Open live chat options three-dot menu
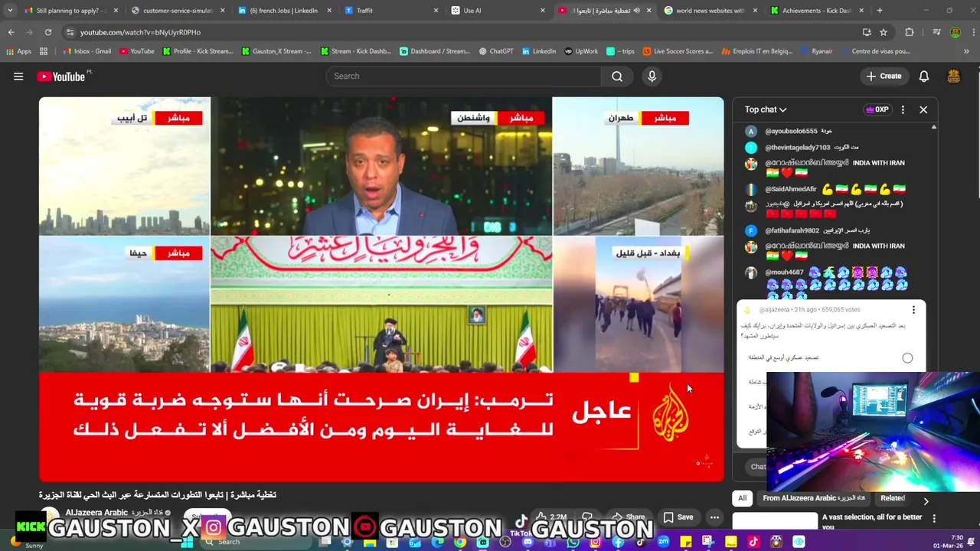980x551 pixels. click(x=903, y=109)
